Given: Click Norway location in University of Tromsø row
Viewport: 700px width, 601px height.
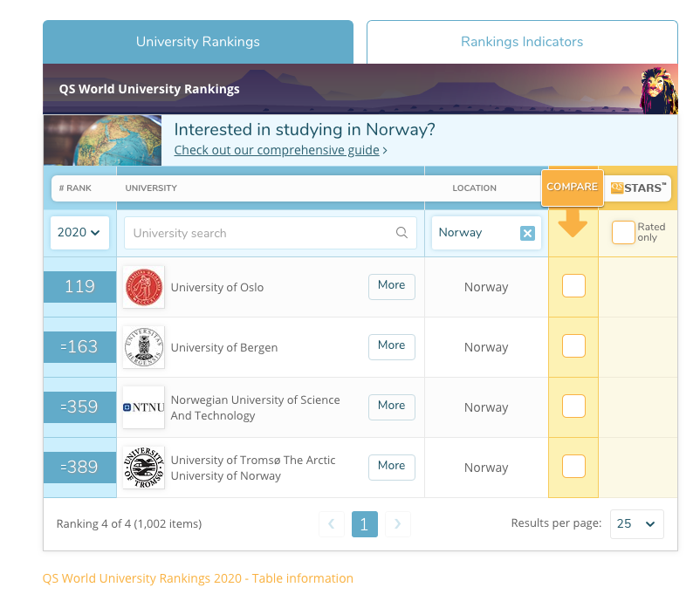Looking at the screenshot, I should tap(486, 468).
